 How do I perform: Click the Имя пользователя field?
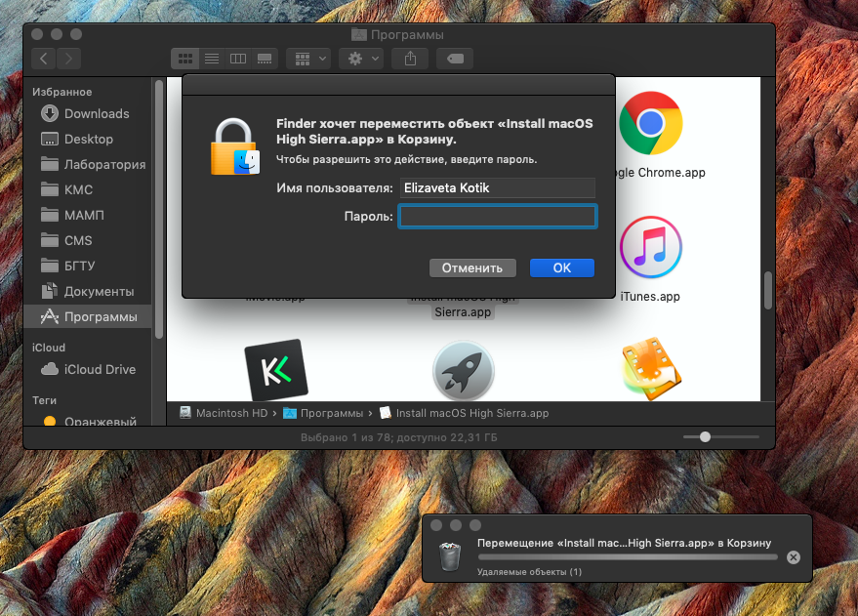(x=498, y=187)
